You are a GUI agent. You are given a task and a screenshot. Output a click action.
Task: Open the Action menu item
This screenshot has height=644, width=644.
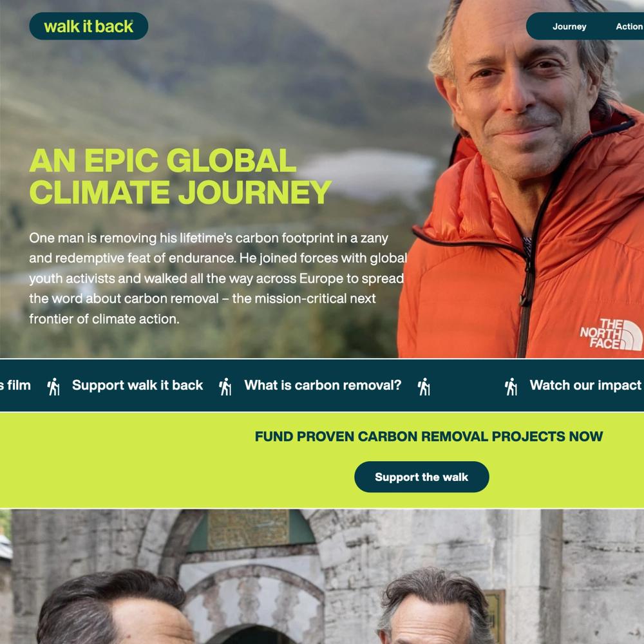coord(629,26)
